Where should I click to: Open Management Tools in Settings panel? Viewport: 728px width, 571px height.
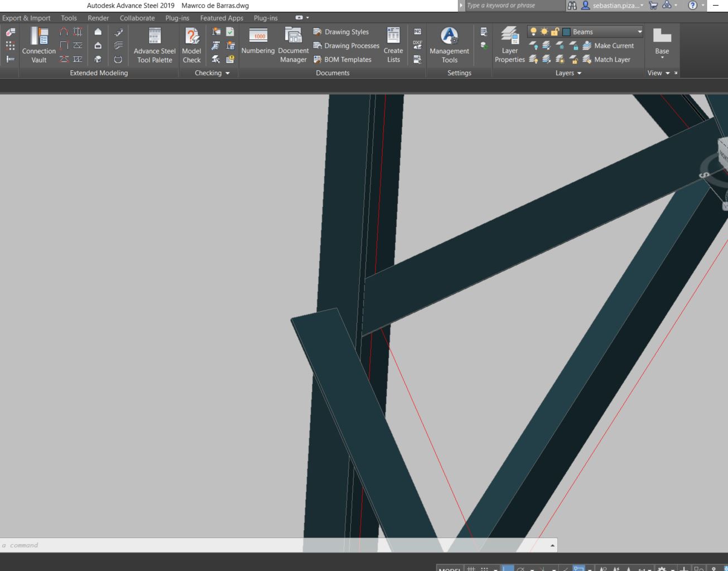449,45
